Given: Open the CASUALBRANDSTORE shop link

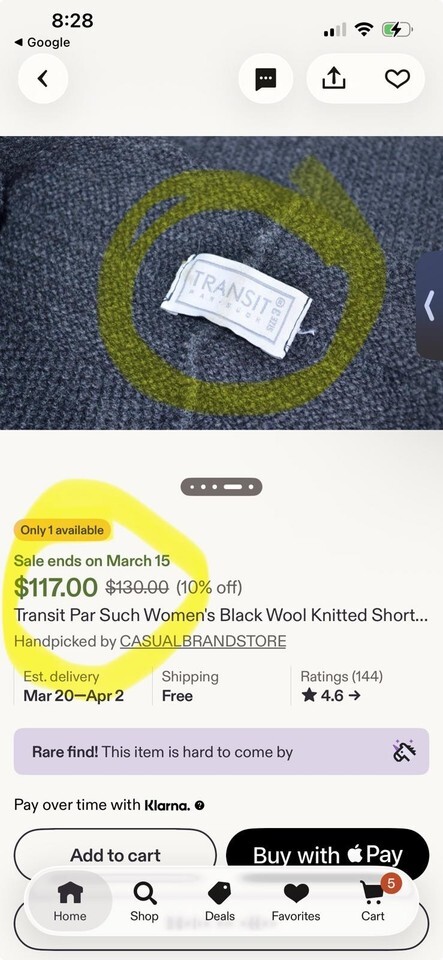Looking at the screenshot, I should [203, 641].
